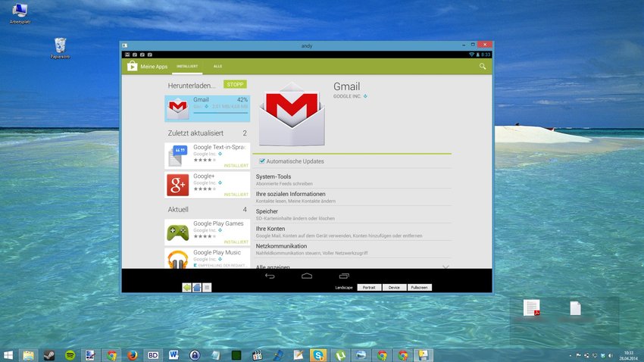Open File Explorer from the taskbar
The image size is (644, 362).
pos(28,355)
